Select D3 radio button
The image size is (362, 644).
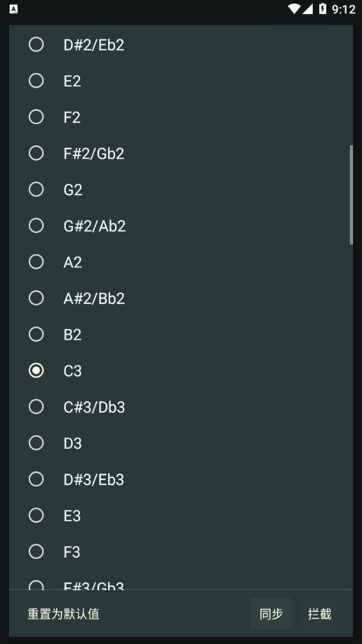pyautogui.click(x=180, y=443)
